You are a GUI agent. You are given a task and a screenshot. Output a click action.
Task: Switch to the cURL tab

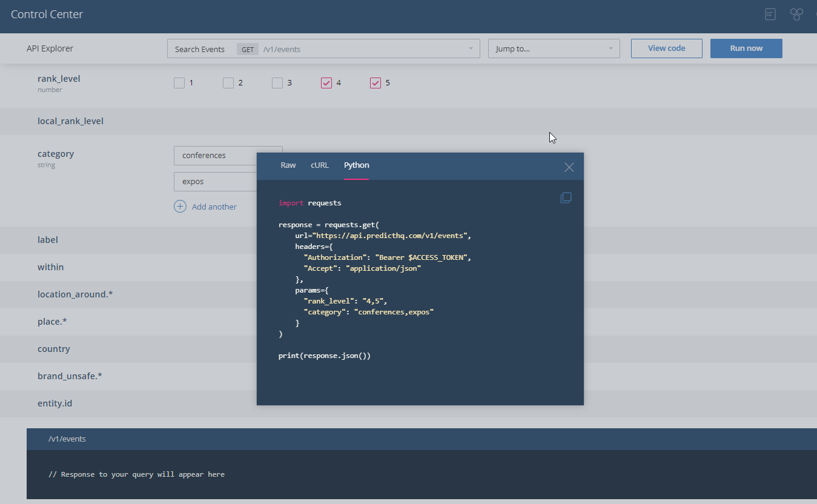(x=320, y=165)
